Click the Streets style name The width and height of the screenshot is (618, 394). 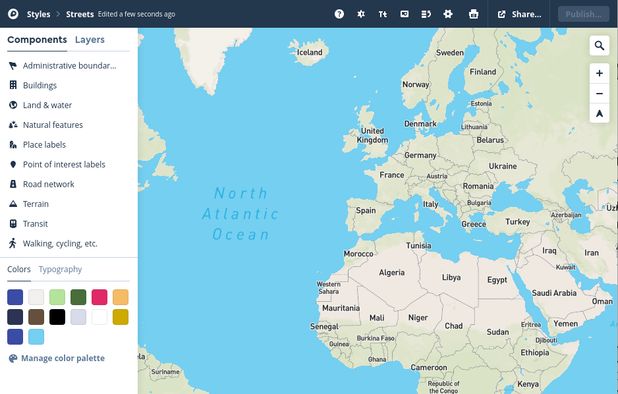80,14
